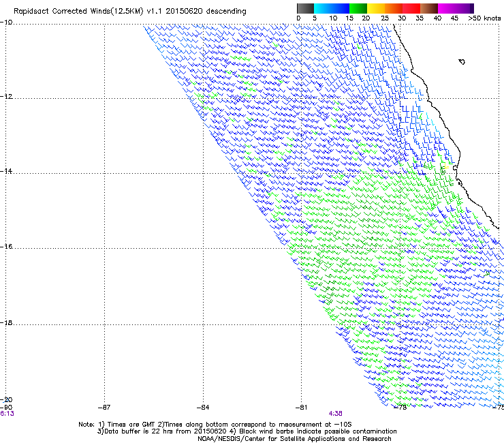Click the latitude label '-14'
This screenshot has height=443, width=504.
click(6, 171)
